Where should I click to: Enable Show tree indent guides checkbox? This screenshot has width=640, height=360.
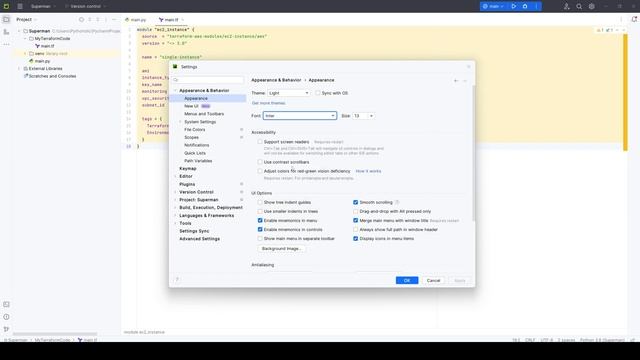pyautogui.click(x=260, y=202)
